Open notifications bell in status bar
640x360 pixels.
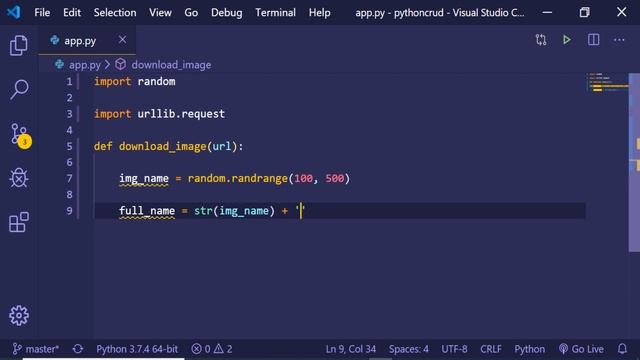coord(622,349)
